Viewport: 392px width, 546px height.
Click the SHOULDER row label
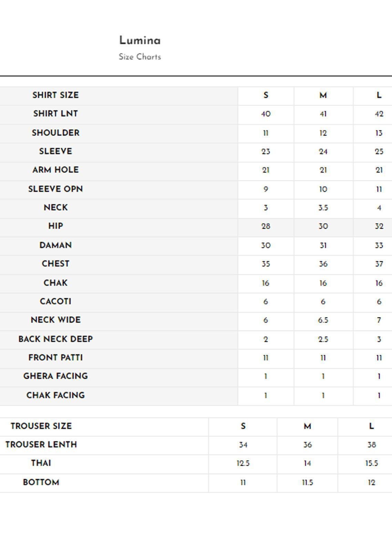(55, 133)
